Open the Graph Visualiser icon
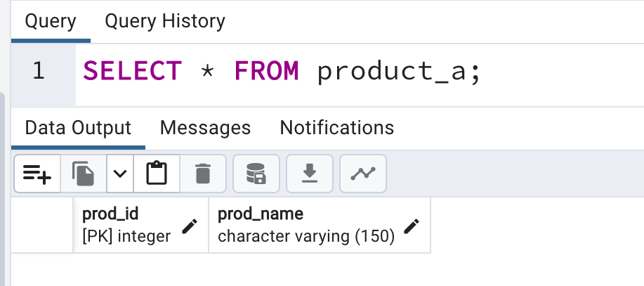The height and width of the screenshot is (286, 644). click(363, 174)
